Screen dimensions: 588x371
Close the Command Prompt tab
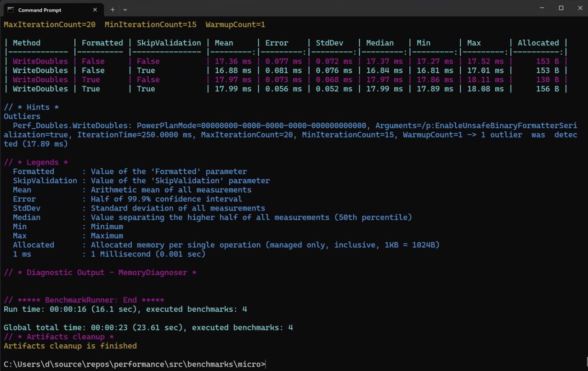point(95,10)
